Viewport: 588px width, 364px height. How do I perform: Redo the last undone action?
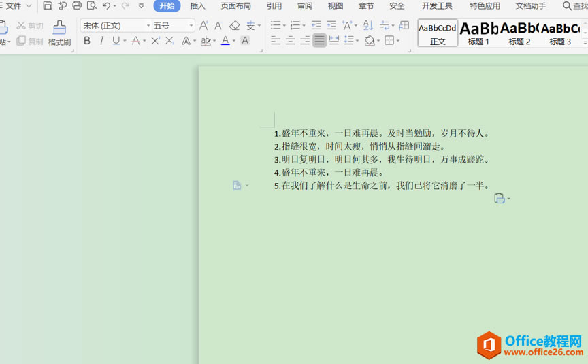click(x=126, y=5)
